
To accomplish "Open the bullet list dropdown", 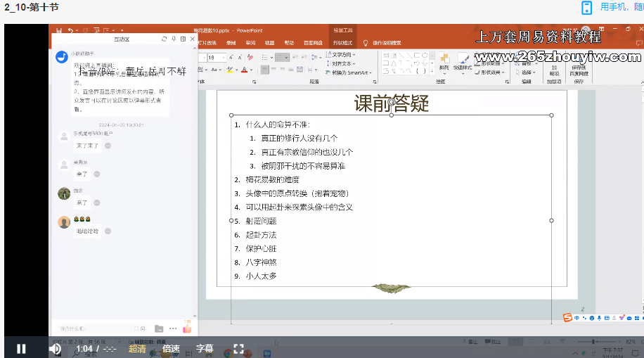I will click(271, 58).
